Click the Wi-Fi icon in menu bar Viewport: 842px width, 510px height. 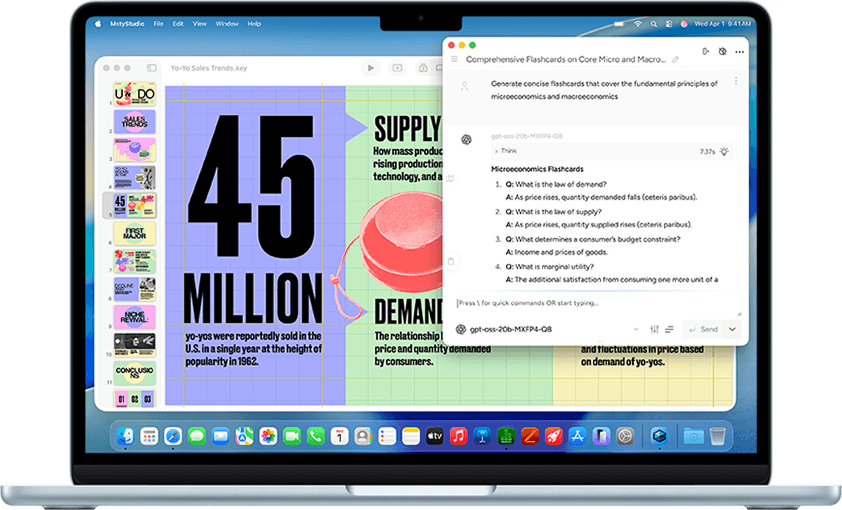point(638,24)
